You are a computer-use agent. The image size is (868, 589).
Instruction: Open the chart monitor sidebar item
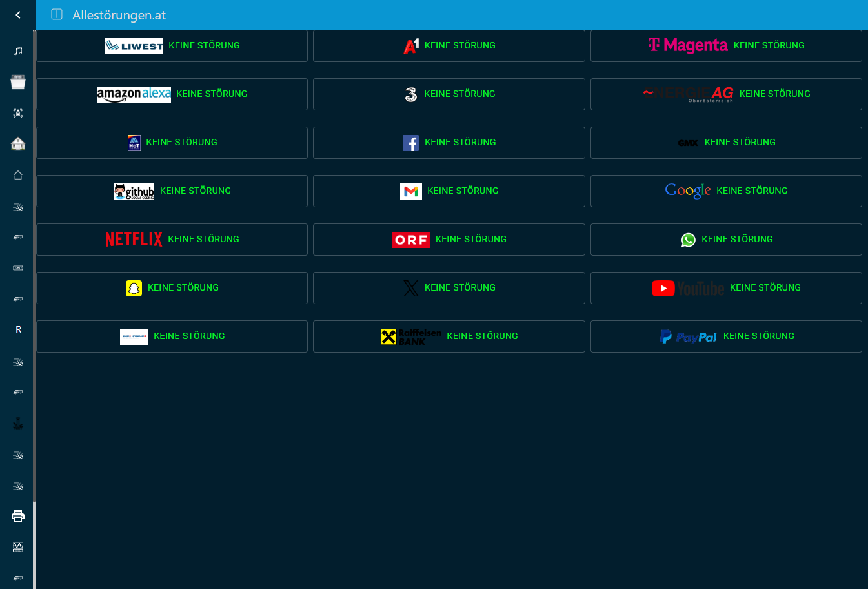(x=18, y=547)
